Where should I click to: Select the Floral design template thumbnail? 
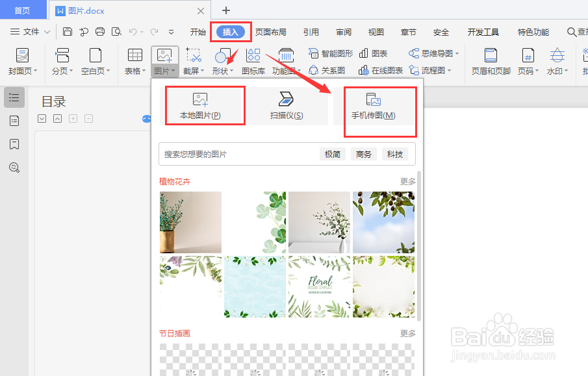coord(318,286)
